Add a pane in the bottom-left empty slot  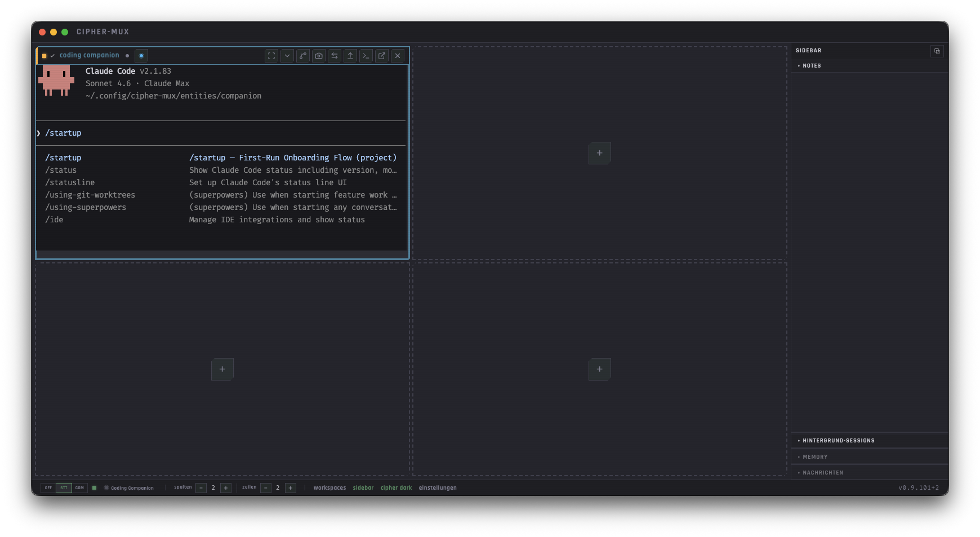click(x=222, y=369)
